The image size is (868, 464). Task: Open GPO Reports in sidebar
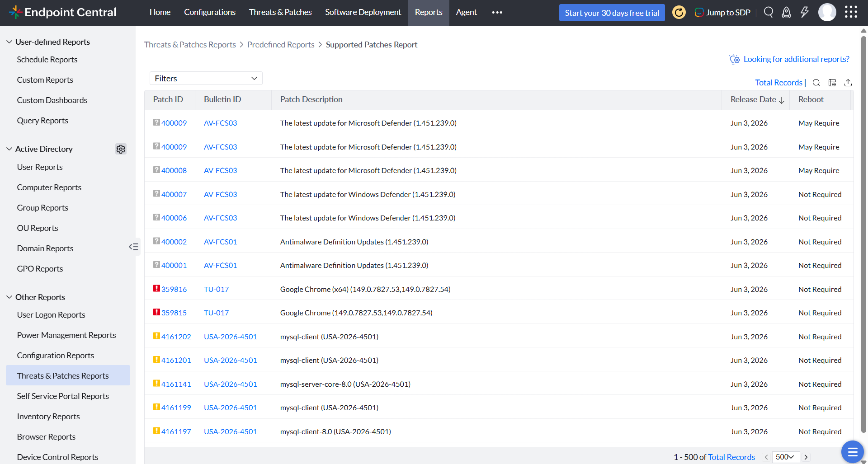pyautogui.click(x=40, y=269)
